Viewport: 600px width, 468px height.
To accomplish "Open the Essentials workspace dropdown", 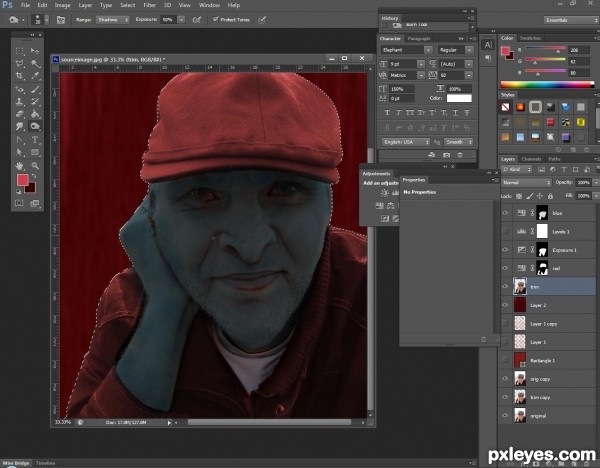I will click(x=571, y=20).
